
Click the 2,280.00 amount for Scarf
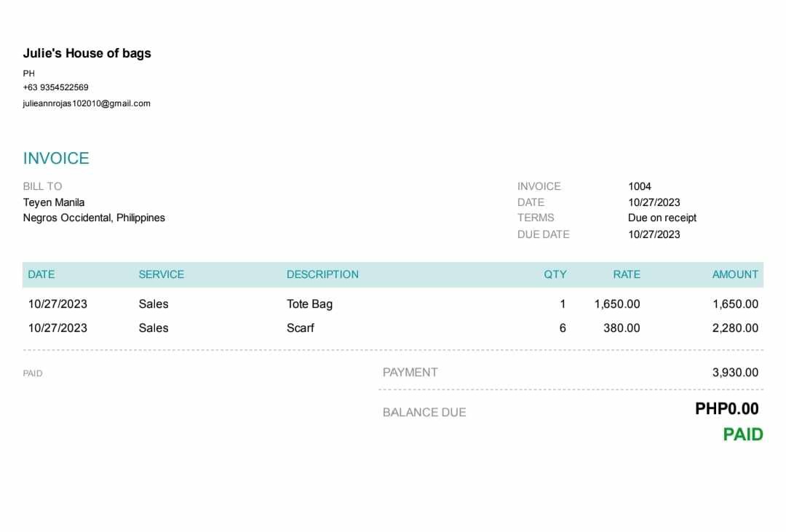735,328
